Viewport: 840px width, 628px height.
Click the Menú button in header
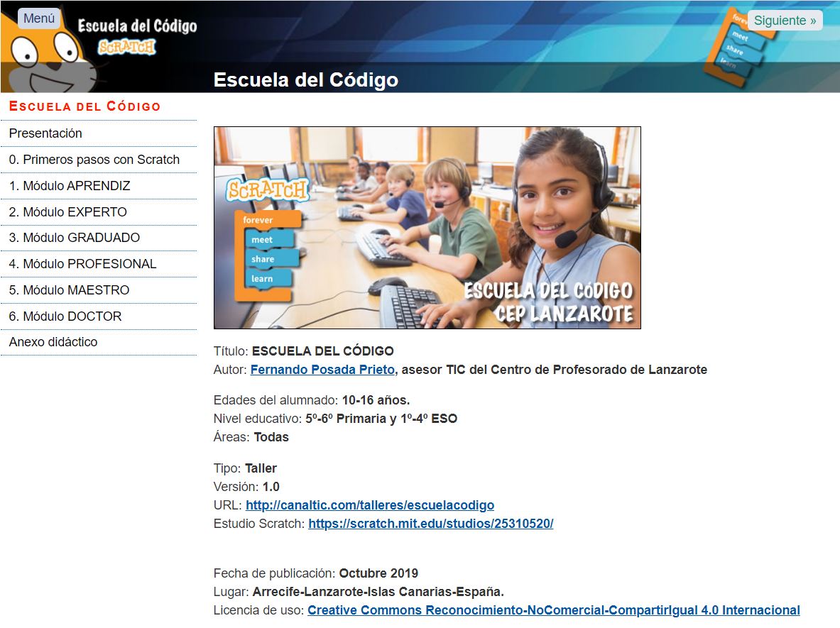pyautogui.click(x=39, y=18)
